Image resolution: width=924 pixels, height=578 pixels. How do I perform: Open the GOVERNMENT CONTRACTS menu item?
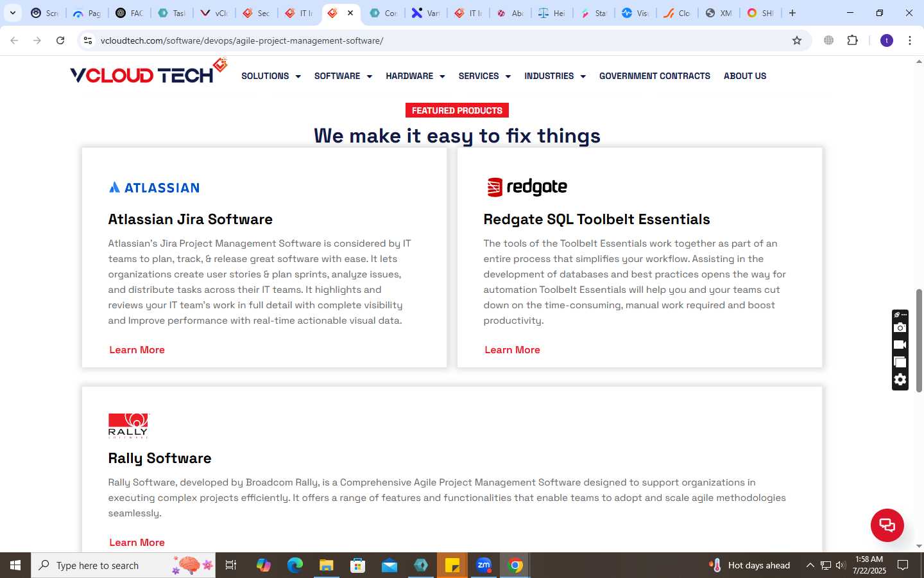pos(654,76)
